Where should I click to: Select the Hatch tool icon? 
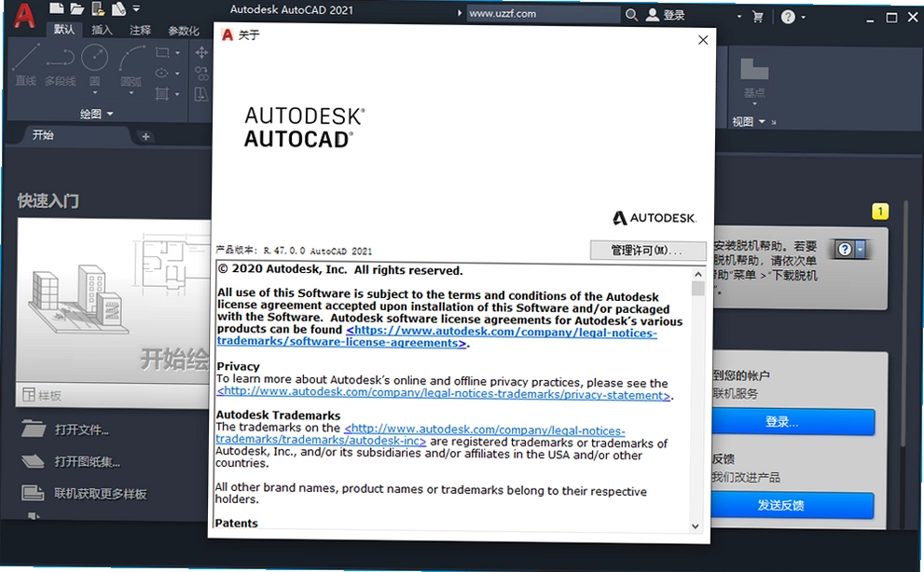tap(162, 94)
